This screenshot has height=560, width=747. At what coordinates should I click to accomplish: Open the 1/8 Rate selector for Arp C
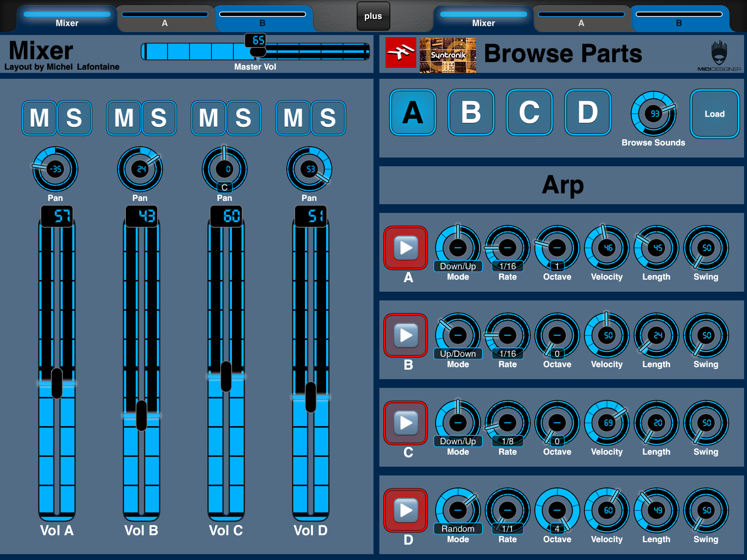(507, 441)
